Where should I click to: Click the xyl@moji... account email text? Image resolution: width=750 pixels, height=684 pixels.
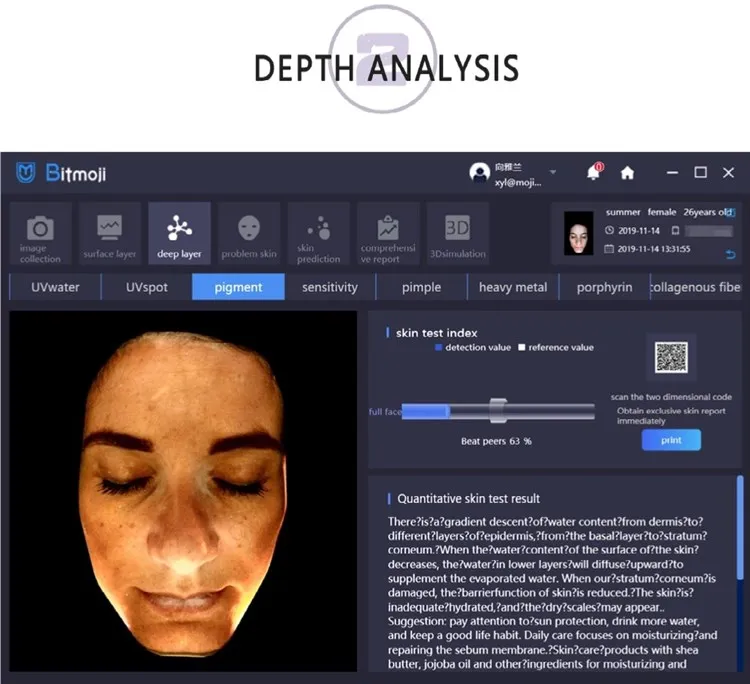518,183
